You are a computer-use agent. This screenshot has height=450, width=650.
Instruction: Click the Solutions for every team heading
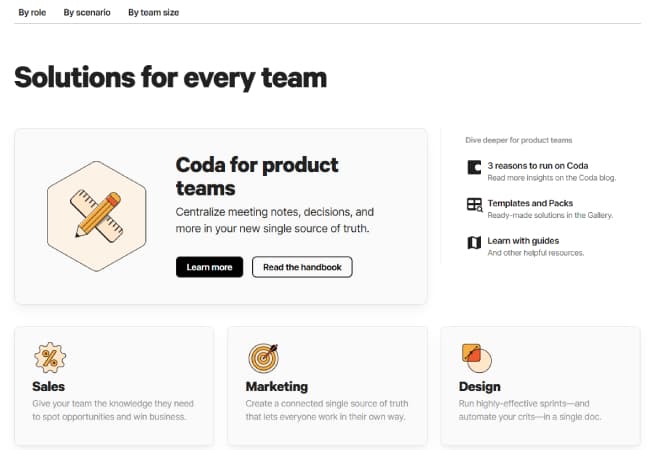pyautogui.click(x=170, y=77)
